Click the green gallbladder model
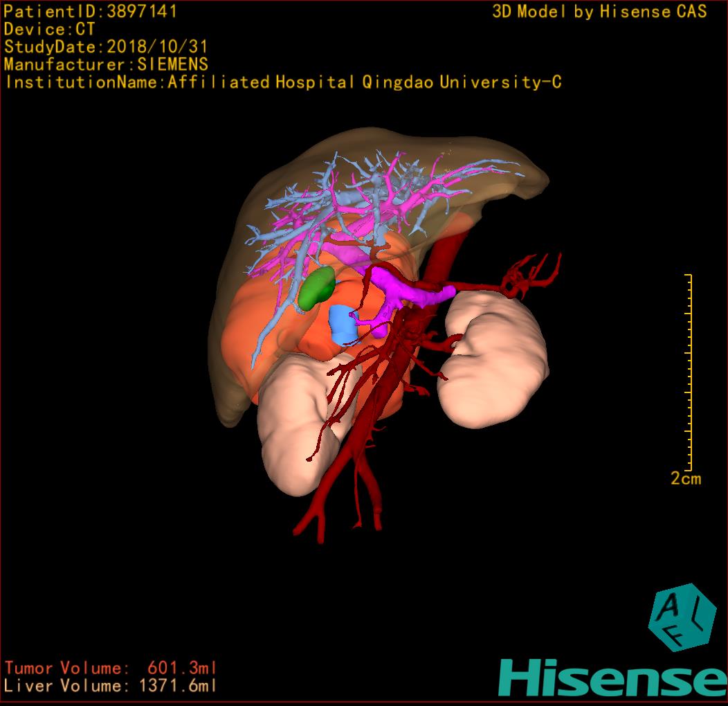Screen dimensions: 728x706 point(317,288)
